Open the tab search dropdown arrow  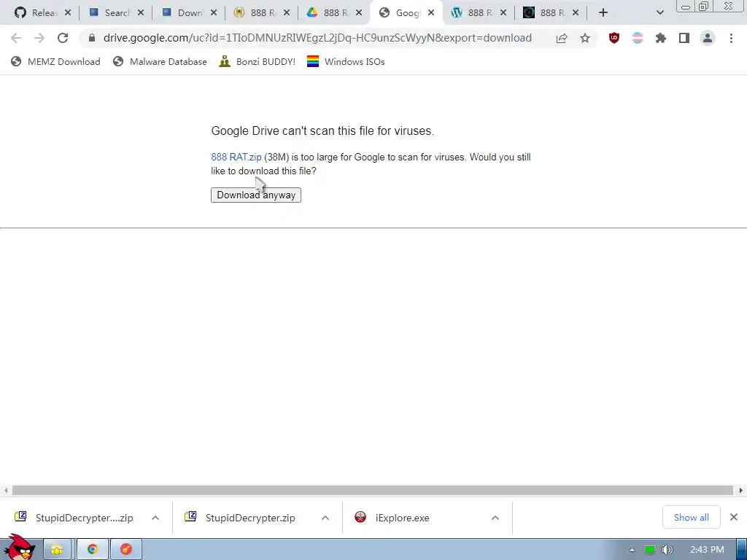click(659, 13)
